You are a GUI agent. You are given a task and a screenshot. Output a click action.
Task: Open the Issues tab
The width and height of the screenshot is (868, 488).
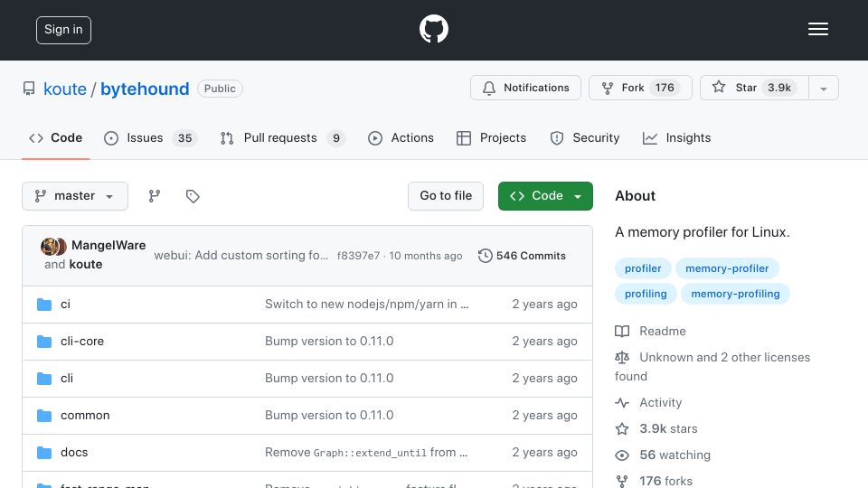point(151,137)
